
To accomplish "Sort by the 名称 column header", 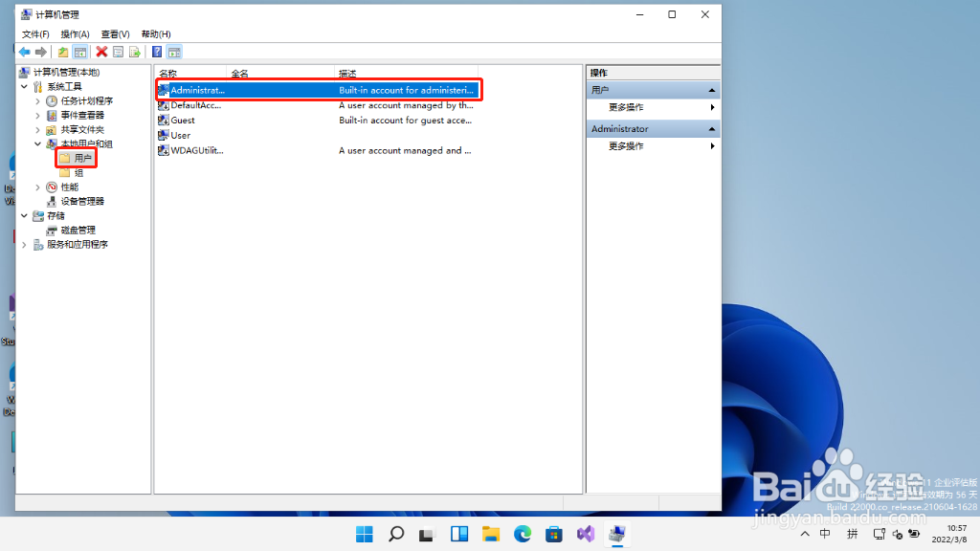I will click(190, 73).
